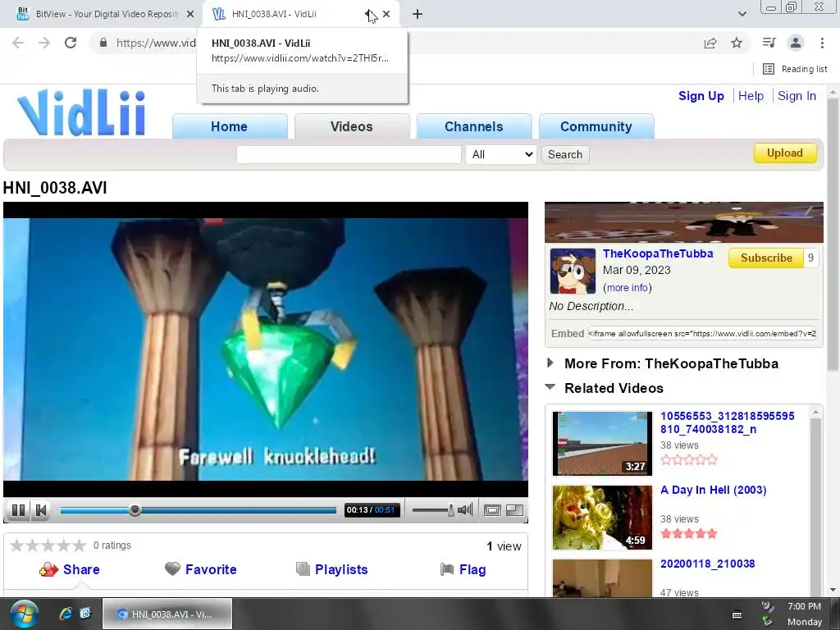Screen dimensions: 840x630
Task: Rate the video with the fifth star
Action: pos(80,546)
